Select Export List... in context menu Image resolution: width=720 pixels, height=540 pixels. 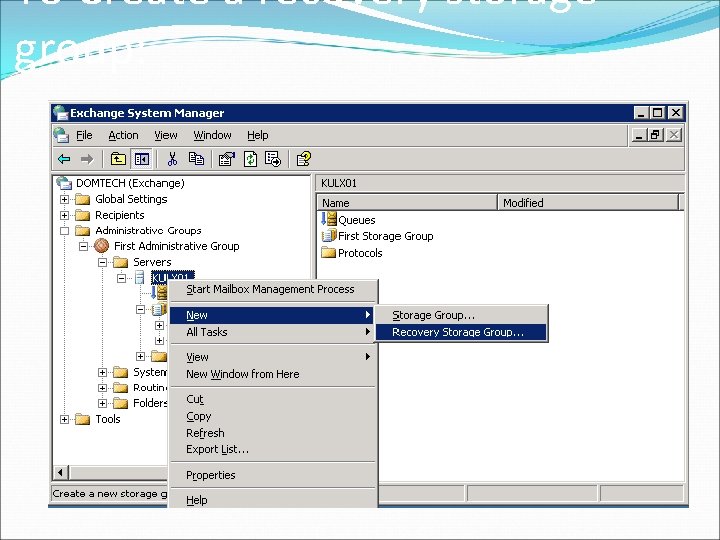(x=273, y=450)
